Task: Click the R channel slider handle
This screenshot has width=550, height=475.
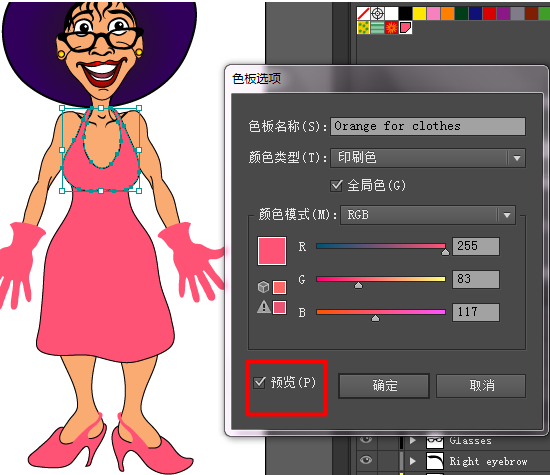Action: click(445, 252)
